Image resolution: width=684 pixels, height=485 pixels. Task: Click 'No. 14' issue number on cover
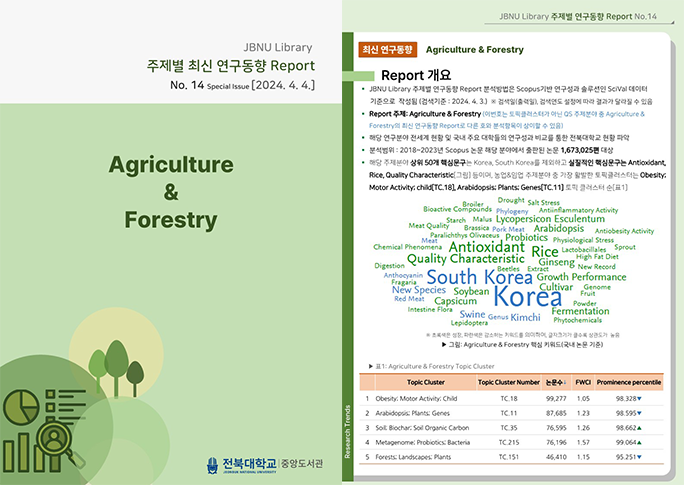coord(187,85)
